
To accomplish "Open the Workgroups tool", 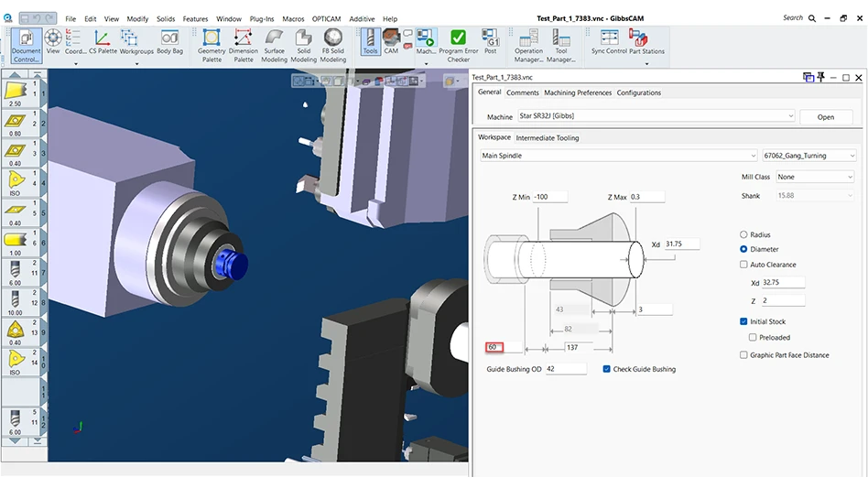I will pos(136,42).
